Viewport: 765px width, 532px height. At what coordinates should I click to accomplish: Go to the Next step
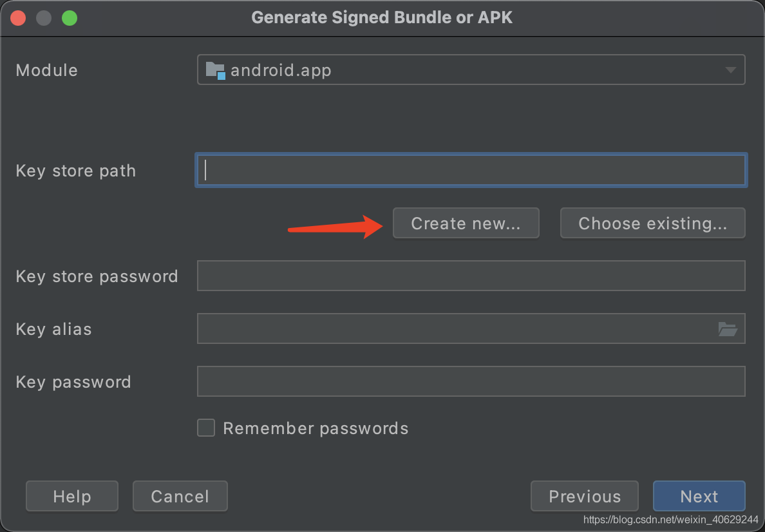(699, 496)
